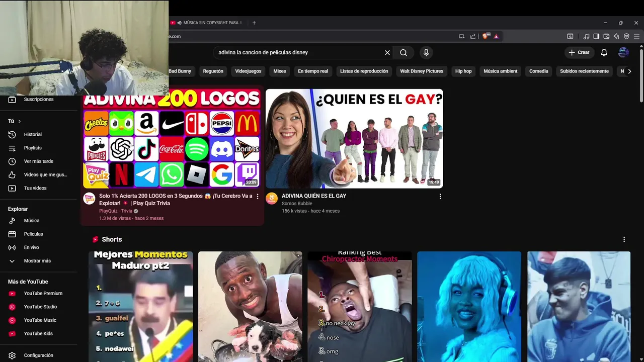The height and width of the screenshot is (362, 644).
Task: Clear the YouTube search text with X
Action: pos(387,52)
